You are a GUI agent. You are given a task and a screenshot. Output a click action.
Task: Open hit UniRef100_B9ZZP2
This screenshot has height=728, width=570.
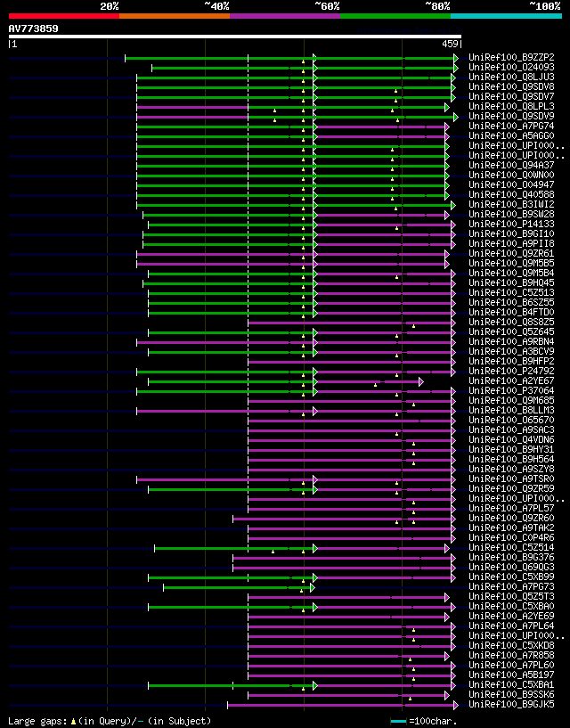click(511, 58)
